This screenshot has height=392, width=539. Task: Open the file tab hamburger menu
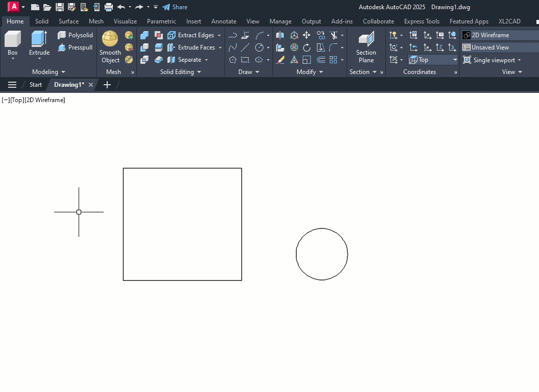click(12, 85)
